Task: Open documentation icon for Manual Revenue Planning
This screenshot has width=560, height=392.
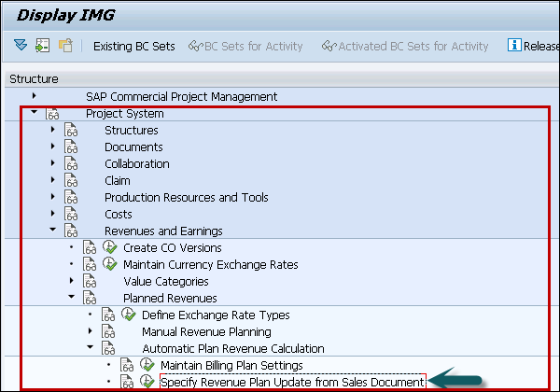Action: click(x=108, y=331)
